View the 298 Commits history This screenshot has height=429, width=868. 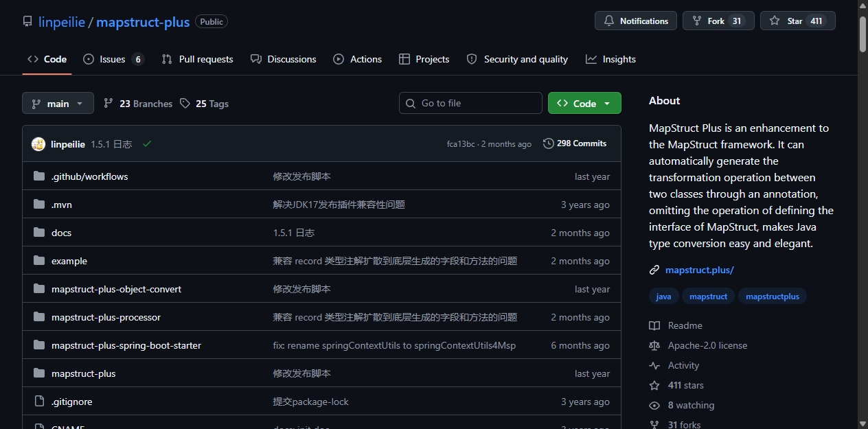(575, 143)
